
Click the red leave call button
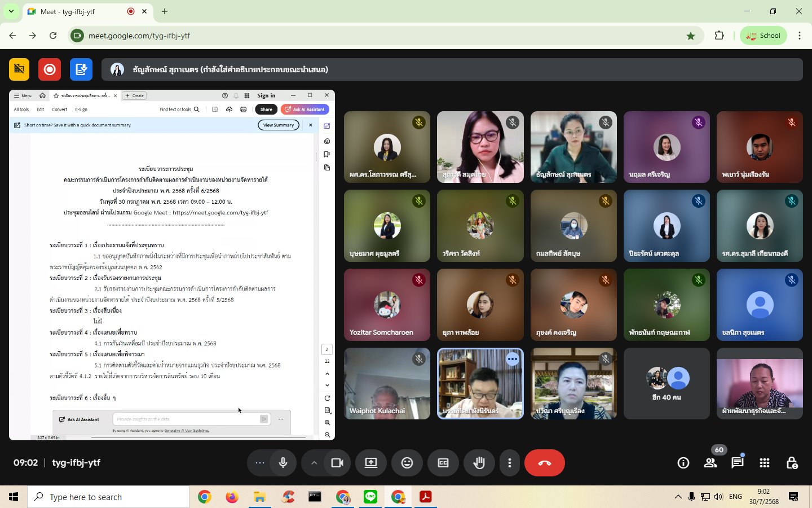(x=544, y=463)
